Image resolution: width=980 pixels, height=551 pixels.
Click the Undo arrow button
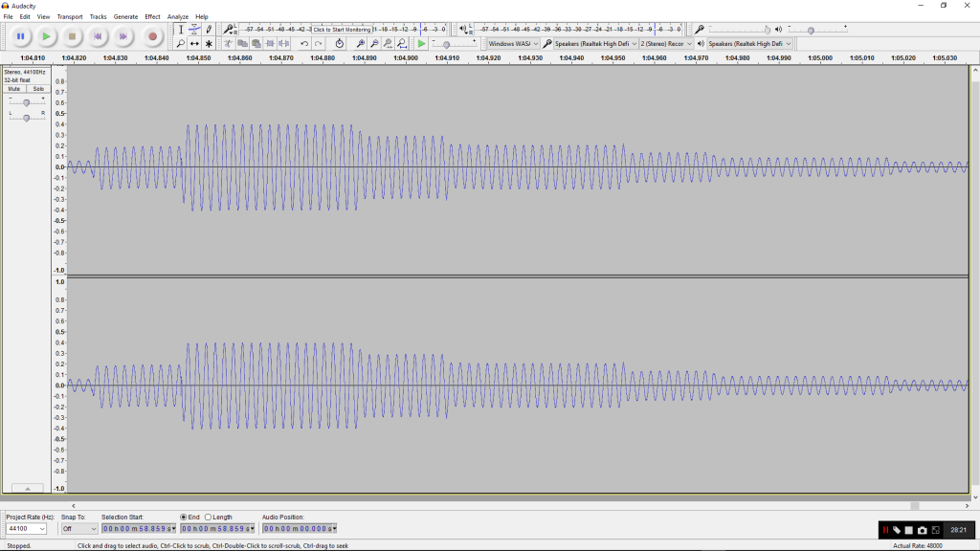pos(303,43)
